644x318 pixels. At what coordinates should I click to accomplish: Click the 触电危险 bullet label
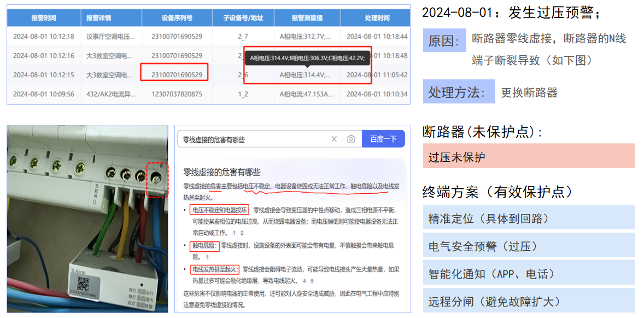[204, 246]
